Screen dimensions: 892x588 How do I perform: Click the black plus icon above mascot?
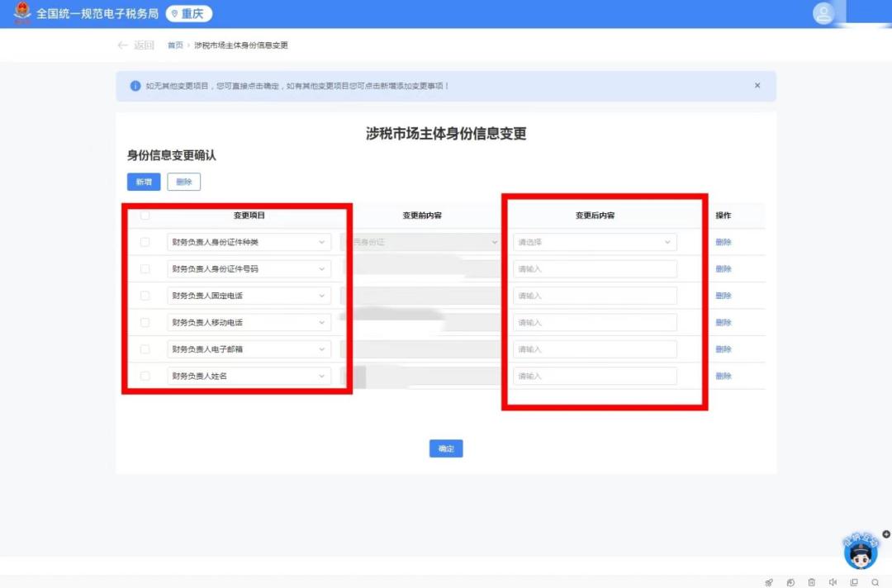[x=886, y=534]
